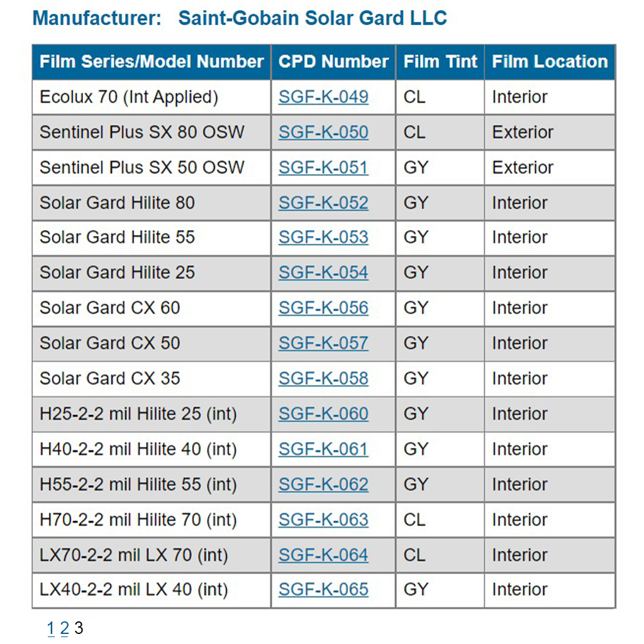Follow the SGF-K-053 link
644x644 pixels.
pos(323,237)
